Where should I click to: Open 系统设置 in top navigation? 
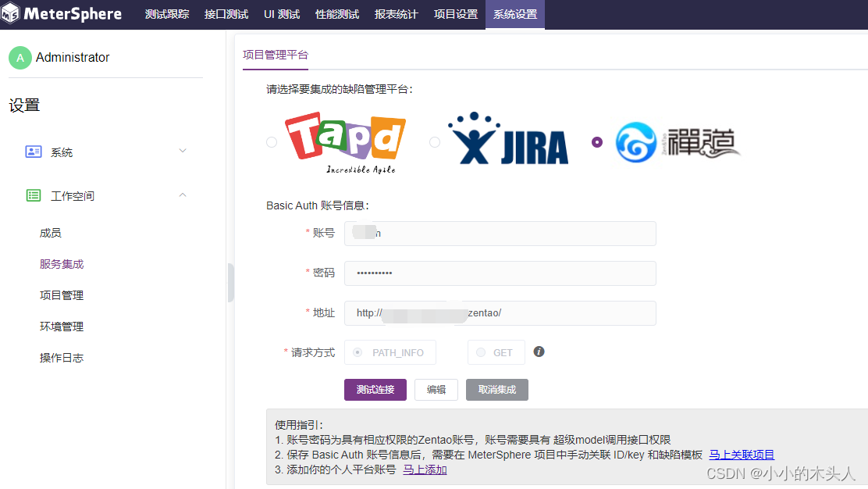click(x=515, y=14)
